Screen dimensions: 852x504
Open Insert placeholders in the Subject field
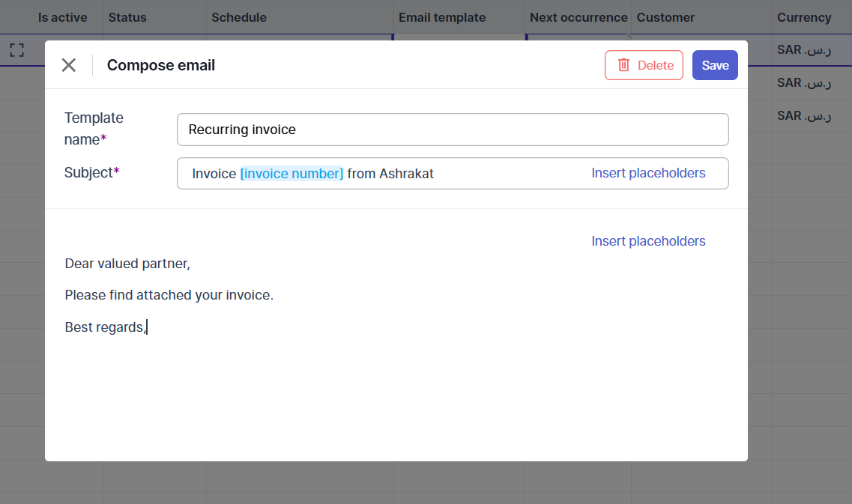pos(648,173)
